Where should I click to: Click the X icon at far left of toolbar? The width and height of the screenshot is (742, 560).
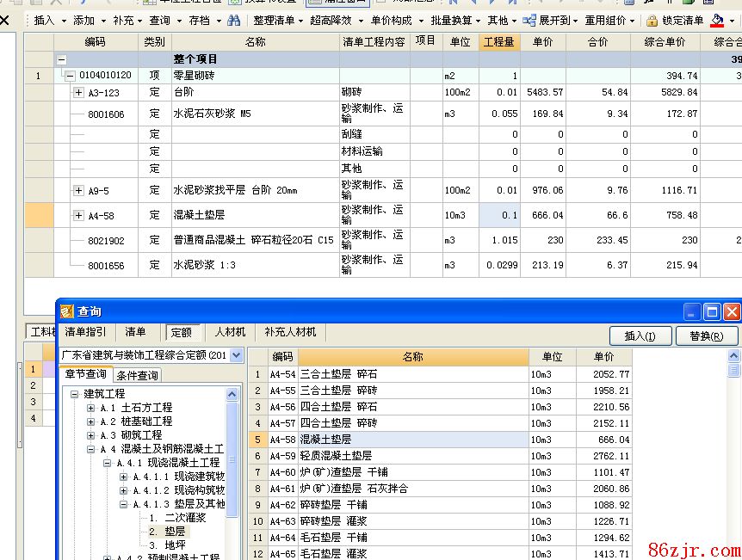[x=5, y=20]
